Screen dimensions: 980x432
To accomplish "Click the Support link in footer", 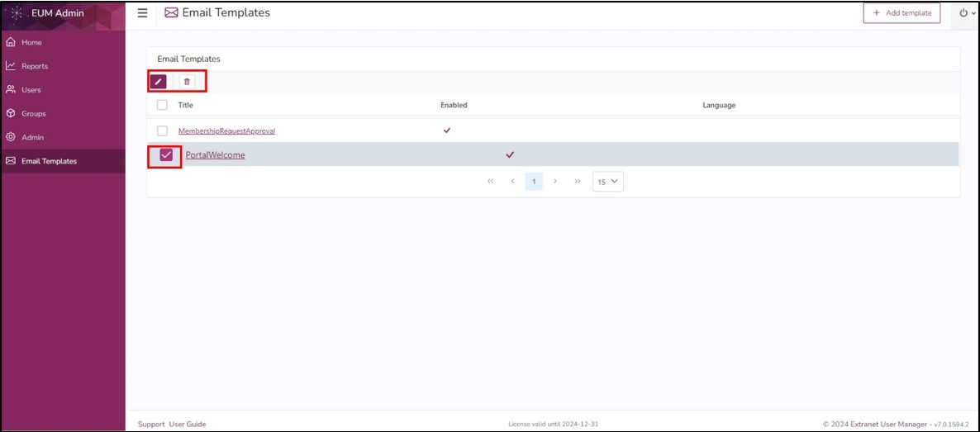I will (x=151, y=424).
